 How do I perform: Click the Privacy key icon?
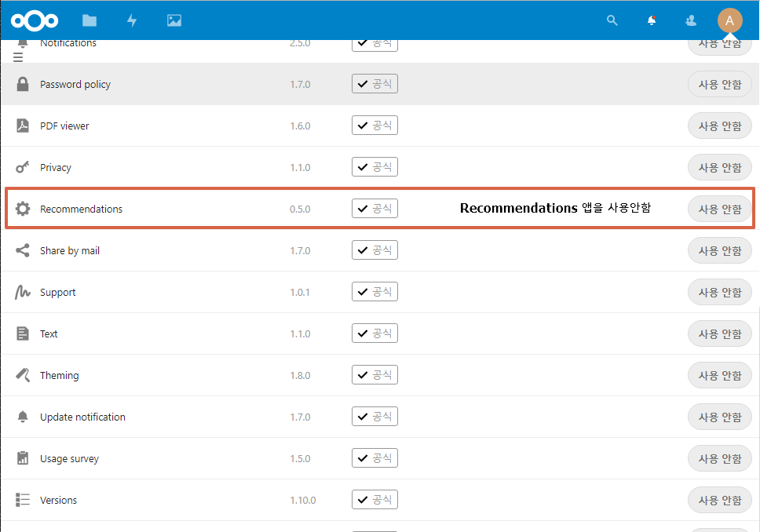22,167
